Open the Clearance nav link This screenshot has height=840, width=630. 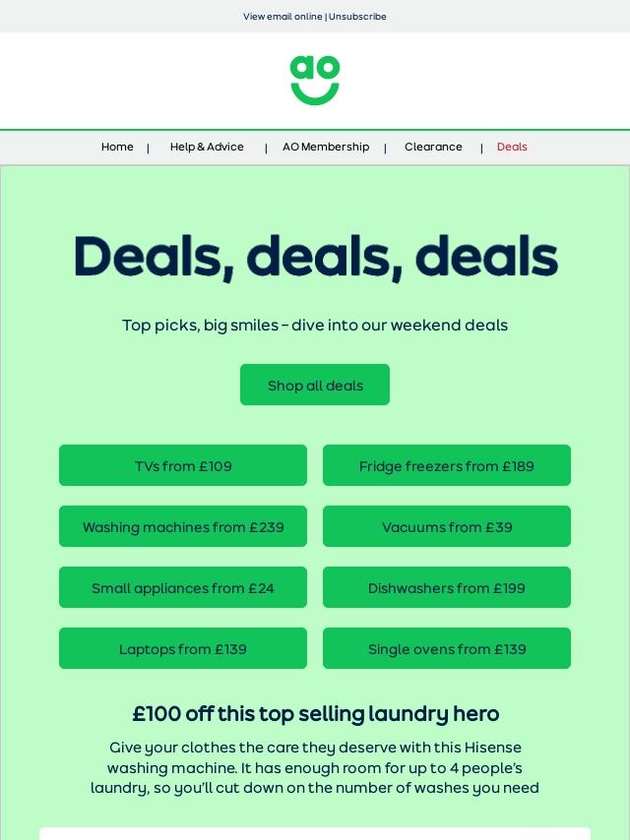click(433, 147)
